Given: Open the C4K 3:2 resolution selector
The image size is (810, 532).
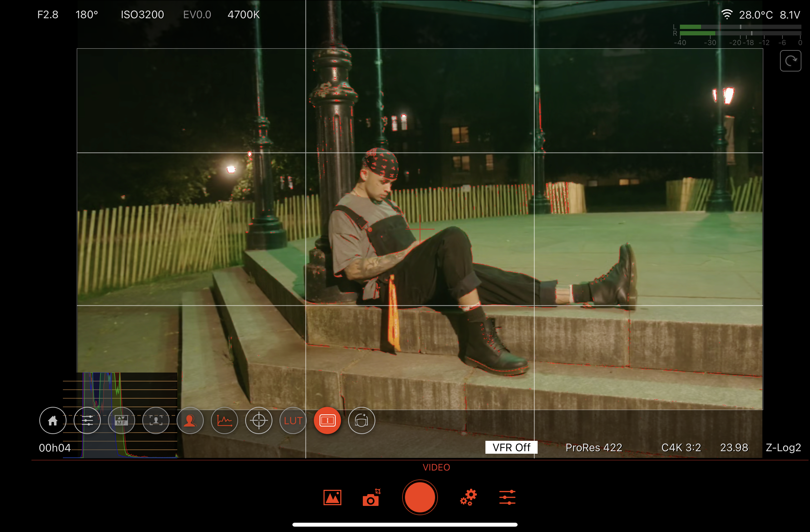Looking at the screenshot, I should 681,447.
